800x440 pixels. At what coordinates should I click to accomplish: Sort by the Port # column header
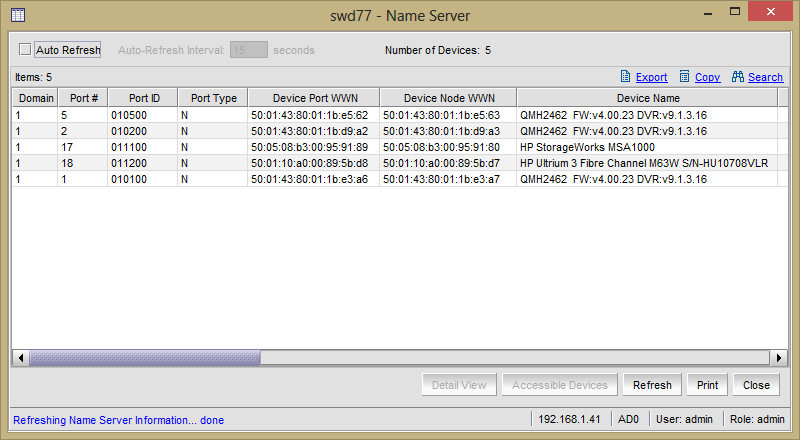coord(83,98)
